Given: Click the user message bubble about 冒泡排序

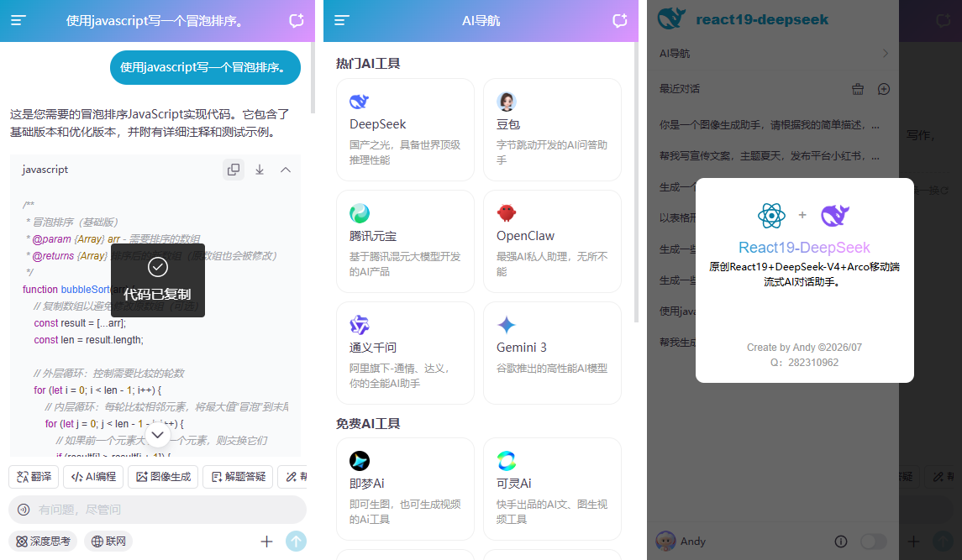Looking at the screenshot, I should click(x=205, y=67).
